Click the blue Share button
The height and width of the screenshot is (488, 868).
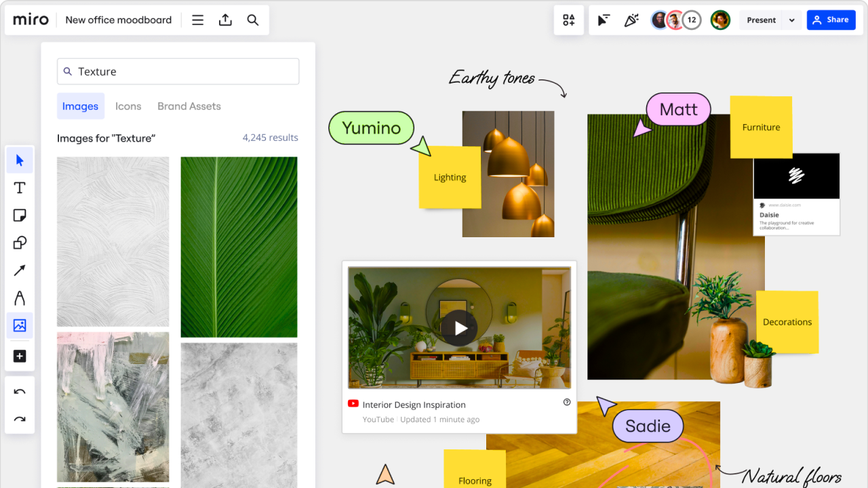[x=831, y=20]
